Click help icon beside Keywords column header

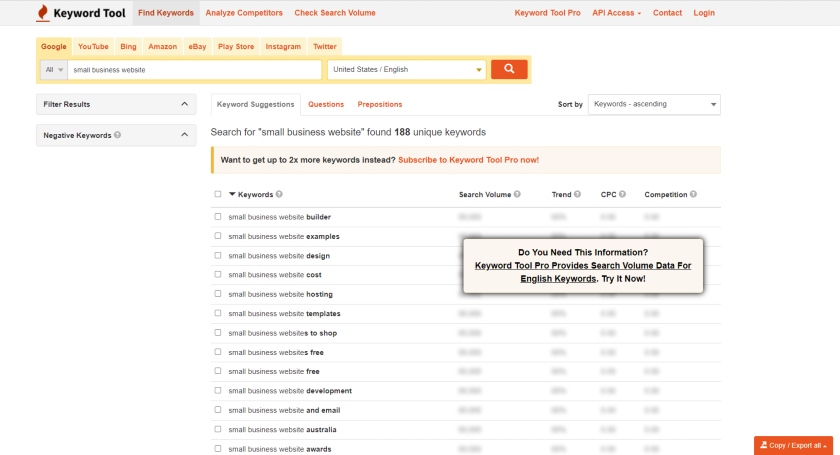[x=279, y=195]
